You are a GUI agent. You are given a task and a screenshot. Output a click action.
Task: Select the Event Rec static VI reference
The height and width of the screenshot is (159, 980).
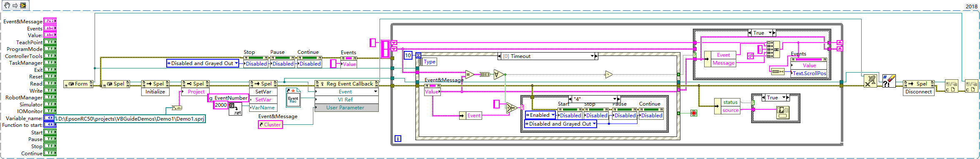point(293,97)
